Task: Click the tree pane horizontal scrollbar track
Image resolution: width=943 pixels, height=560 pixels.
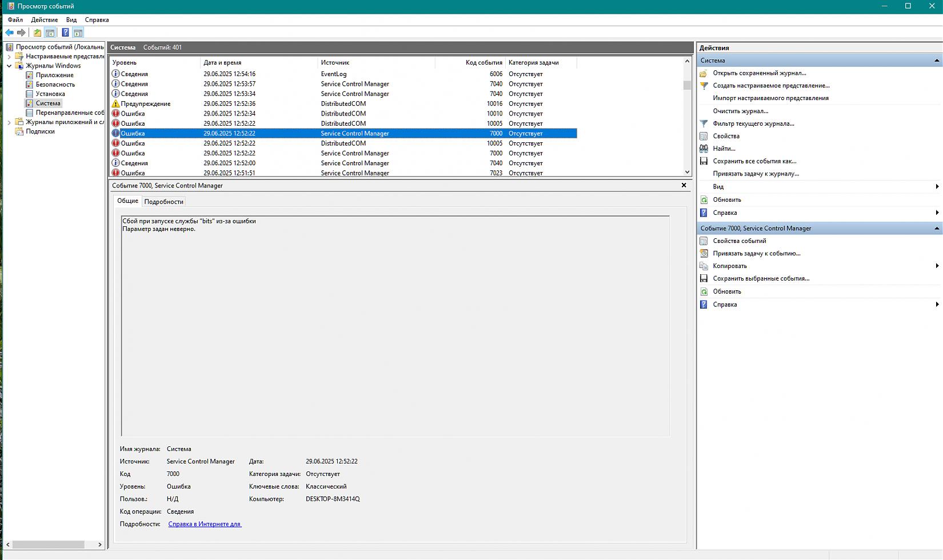Action: click(90, 545)
